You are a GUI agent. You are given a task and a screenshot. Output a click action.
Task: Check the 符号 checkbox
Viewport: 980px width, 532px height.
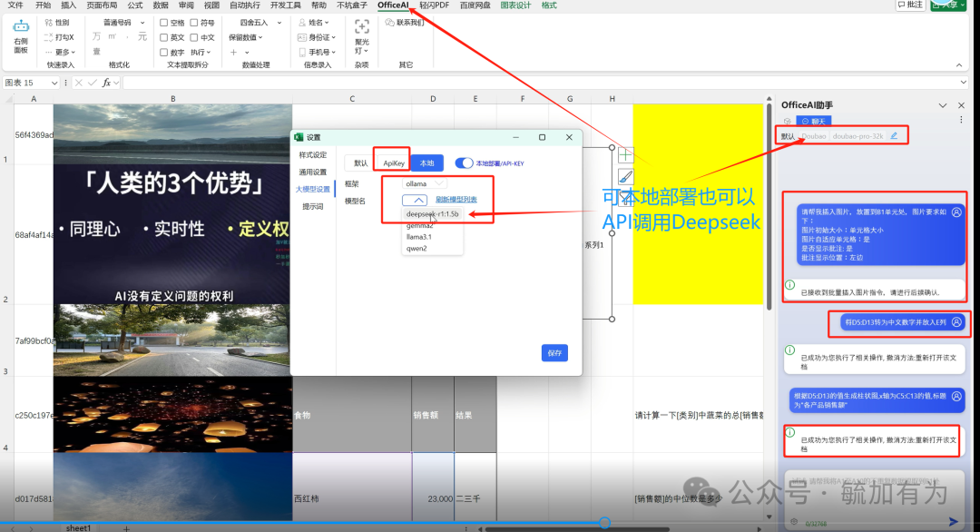point(194,23)
